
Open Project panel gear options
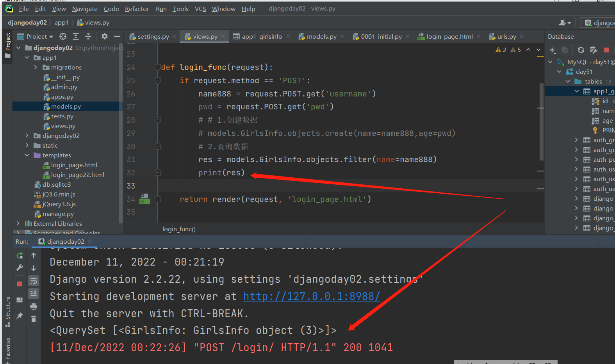[104, 36]
